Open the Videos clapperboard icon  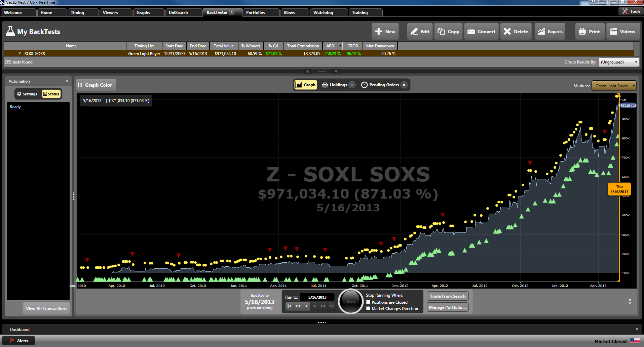click(614, 31)
